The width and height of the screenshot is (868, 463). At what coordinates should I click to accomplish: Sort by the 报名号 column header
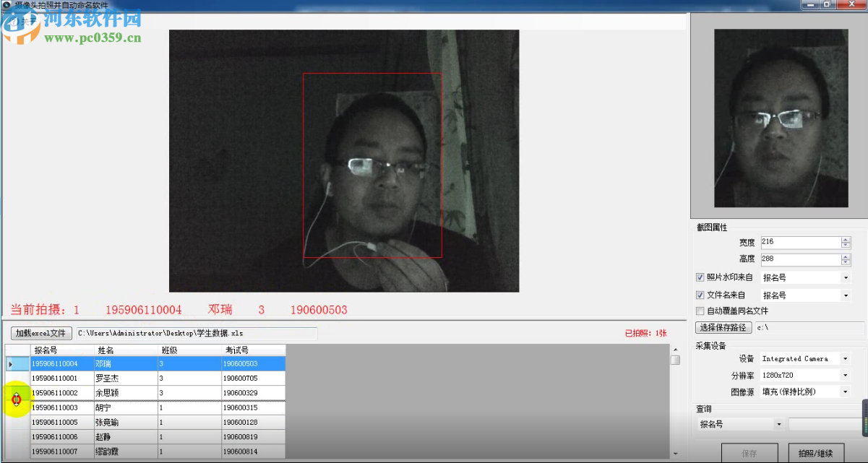pos(62,350)
